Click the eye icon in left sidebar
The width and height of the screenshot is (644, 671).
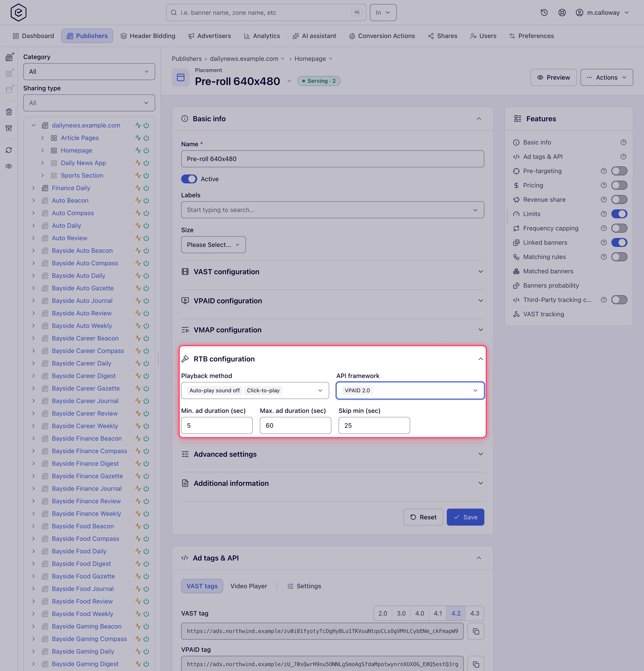tap(9, 166)
